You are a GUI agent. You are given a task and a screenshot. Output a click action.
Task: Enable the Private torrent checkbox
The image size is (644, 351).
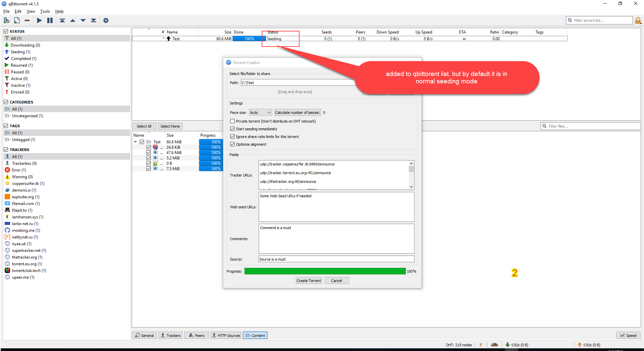[x=232, y=121]
